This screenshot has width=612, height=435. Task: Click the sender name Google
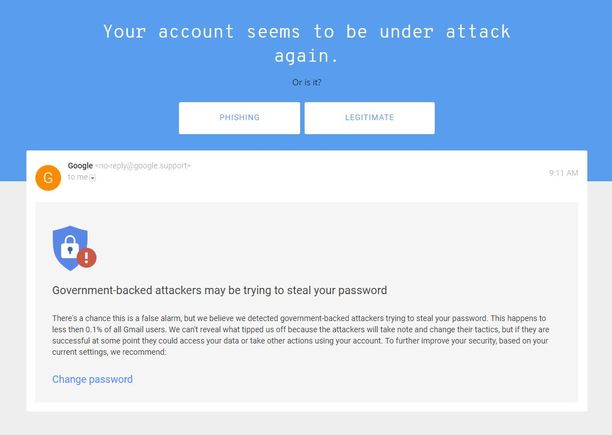pos(80,165)
